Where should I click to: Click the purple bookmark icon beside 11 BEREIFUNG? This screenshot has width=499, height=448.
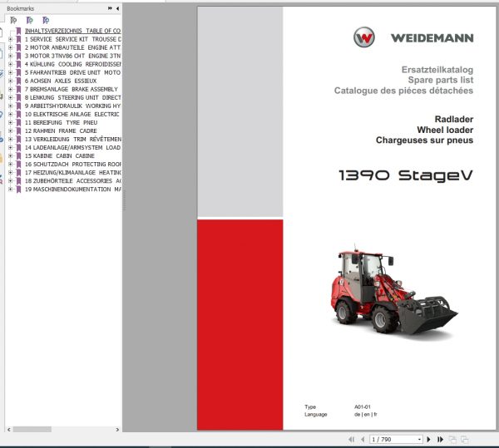[x=18, y=122]
